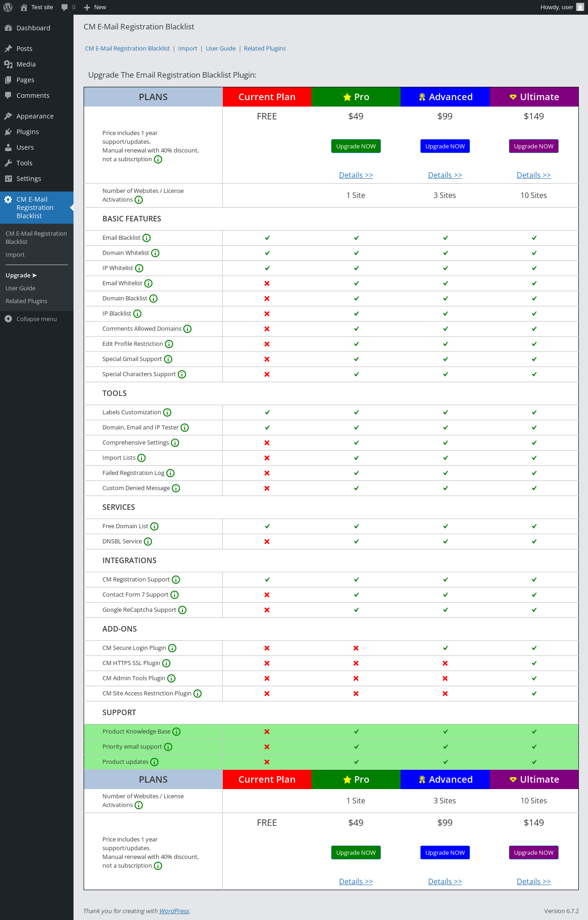588x920 pixels.
Task: Collapse the admin sidebar menu
Action: click(x=37, y=319)
